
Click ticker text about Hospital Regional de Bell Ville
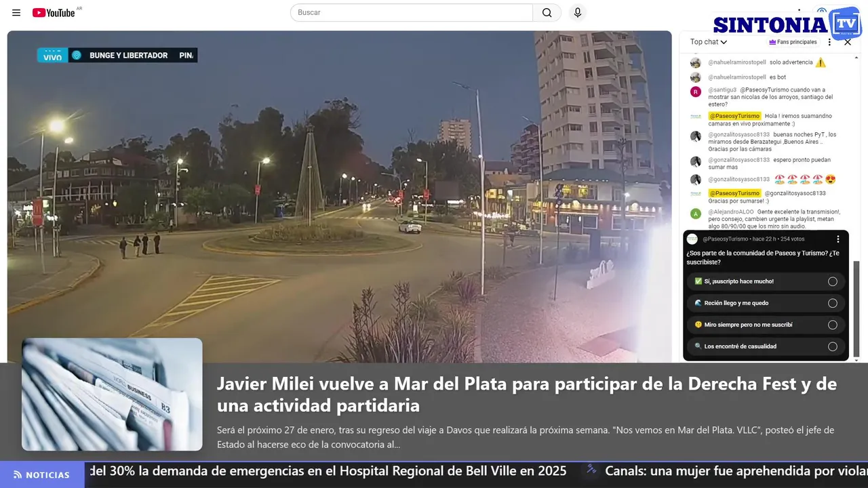[x=328, y=471]
